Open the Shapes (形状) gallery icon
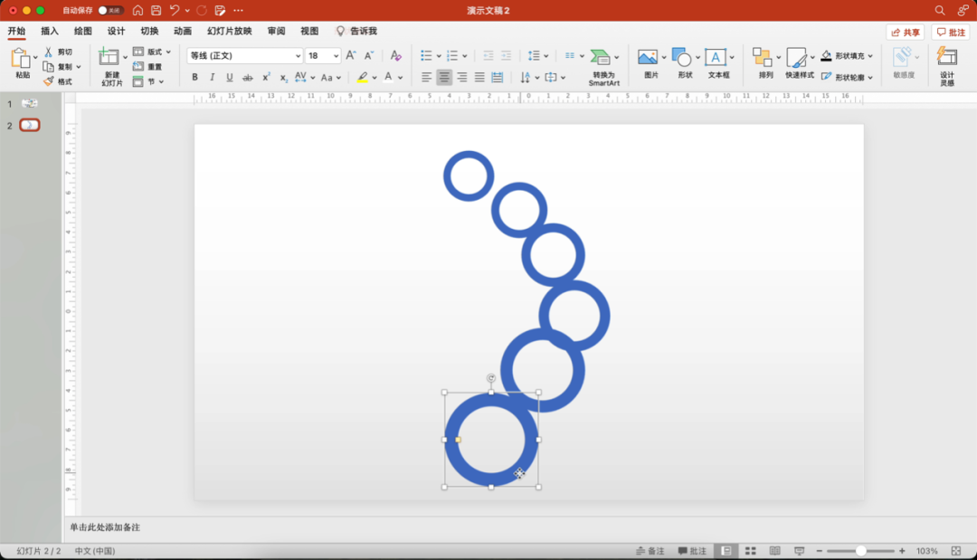This screenshot has width=977, height=560. tap(681, 58)
